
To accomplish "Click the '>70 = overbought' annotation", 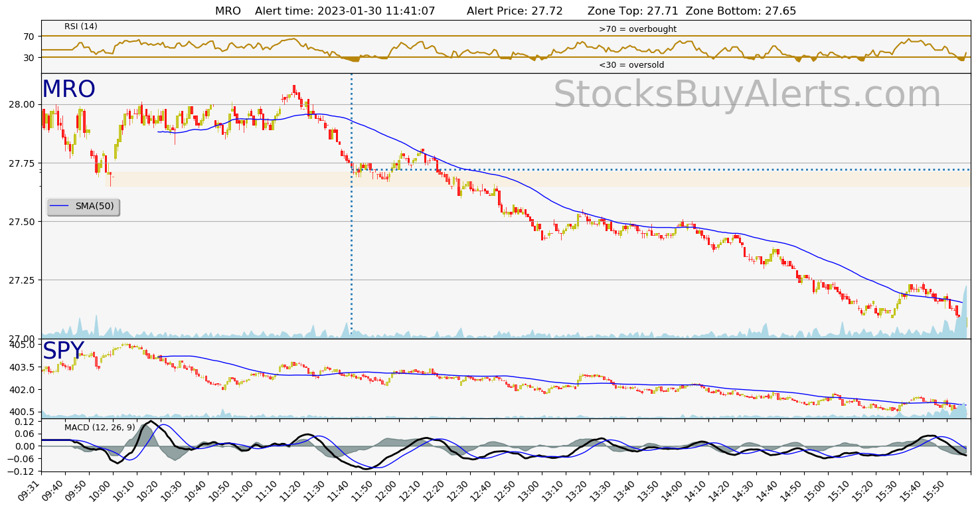I will click(637, 29).
